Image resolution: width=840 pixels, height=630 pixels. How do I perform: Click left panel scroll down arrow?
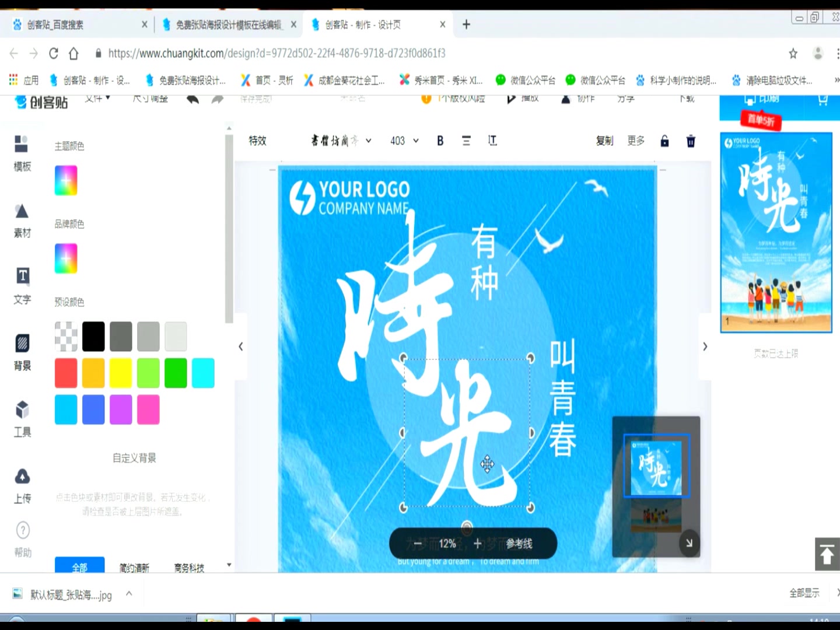point(229,565)
